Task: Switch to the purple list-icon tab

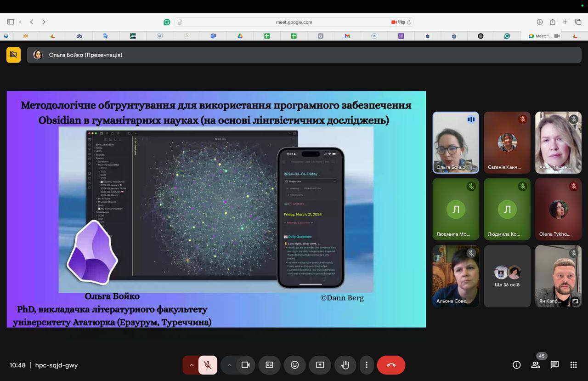Action: pos(401,36)
